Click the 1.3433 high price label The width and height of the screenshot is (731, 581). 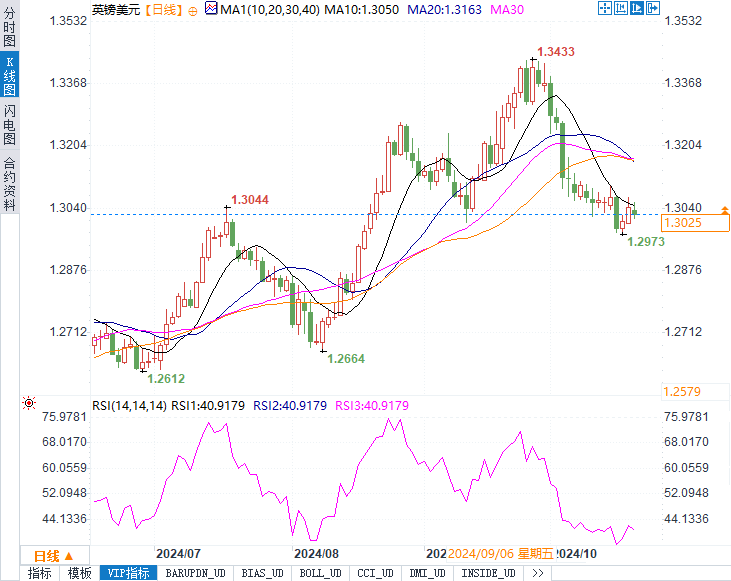coord(556,52)
